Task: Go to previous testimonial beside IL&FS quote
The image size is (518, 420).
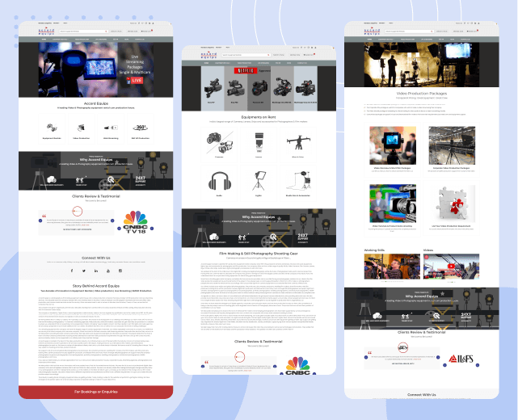Action: [366, 357]
